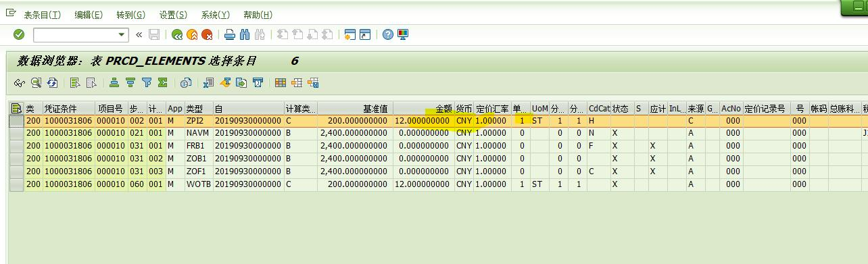Click the greyed Find Next binoculars icon
The image size is (868, 264).
[260, 34]
